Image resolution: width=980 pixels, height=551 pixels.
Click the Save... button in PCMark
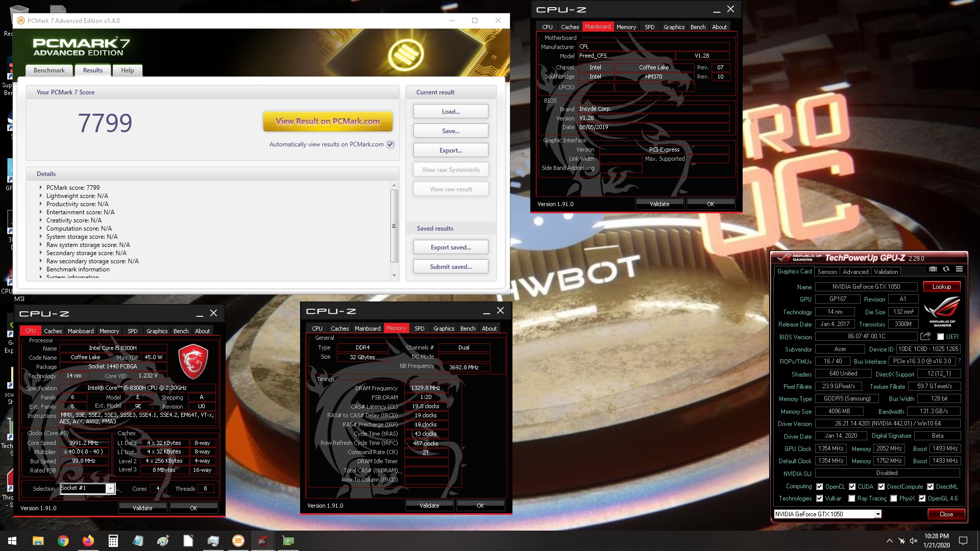coord(451,131)
